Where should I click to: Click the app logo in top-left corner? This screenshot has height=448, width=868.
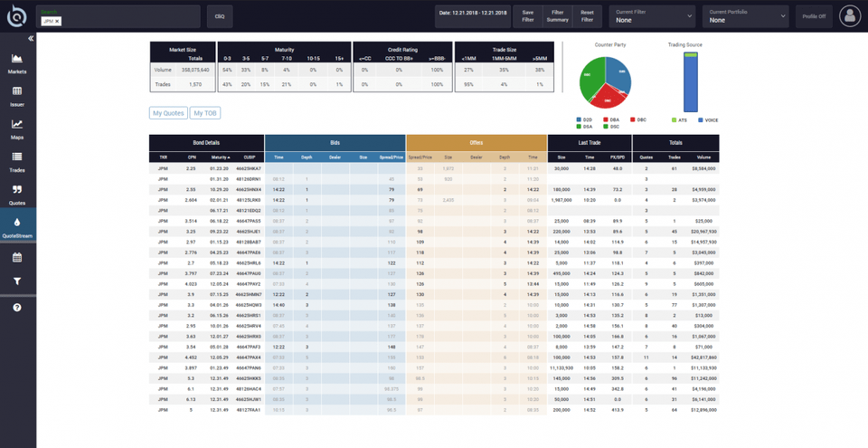[x=16, y=16]
